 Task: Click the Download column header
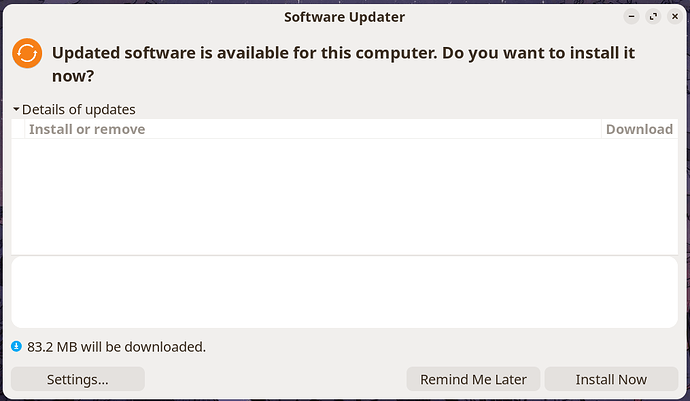pos(639,129)
